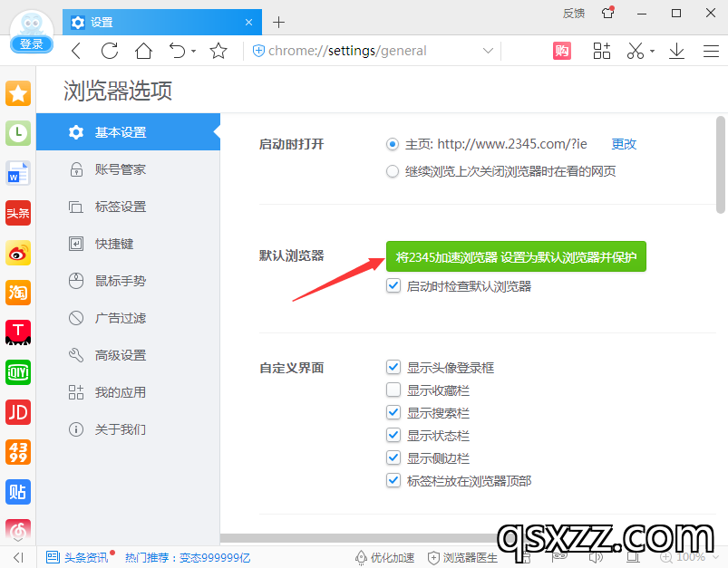Image resolution: width=728 pixels, height=568 pixels.
Task: Select 继续浏览上次关闭 radio option
Action: [393, 171]
